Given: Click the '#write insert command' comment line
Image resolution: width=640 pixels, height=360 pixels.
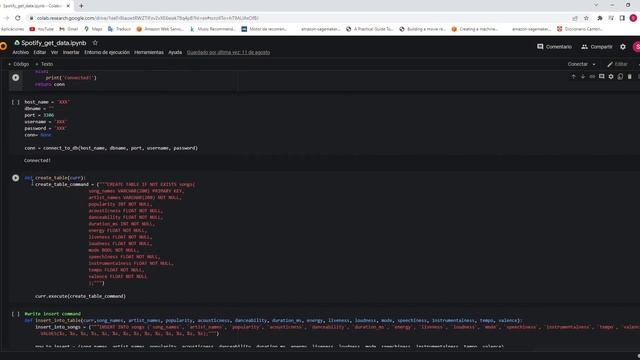Looking at the screenshot, I should (x=53, y=314).
